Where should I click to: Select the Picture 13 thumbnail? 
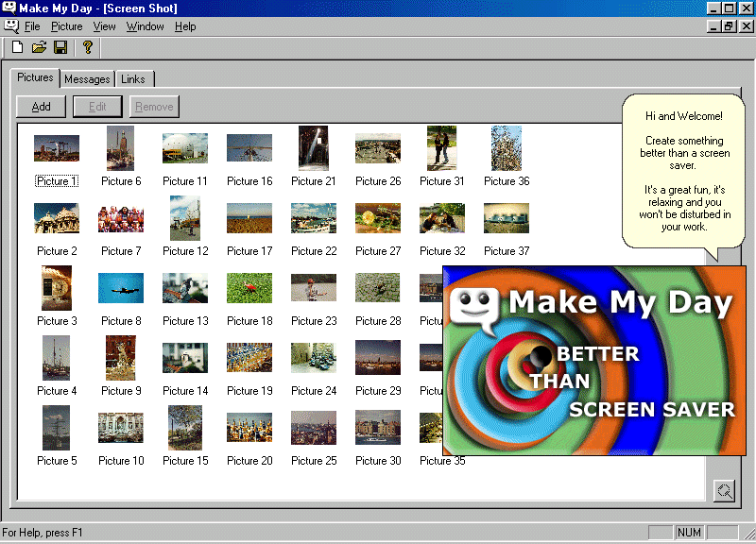click(185, 288)
